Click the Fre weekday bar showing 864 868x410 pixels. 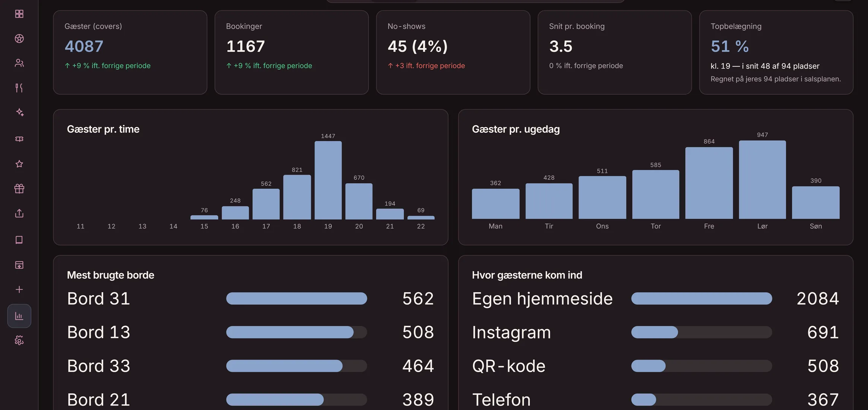[x=709, y=183]
